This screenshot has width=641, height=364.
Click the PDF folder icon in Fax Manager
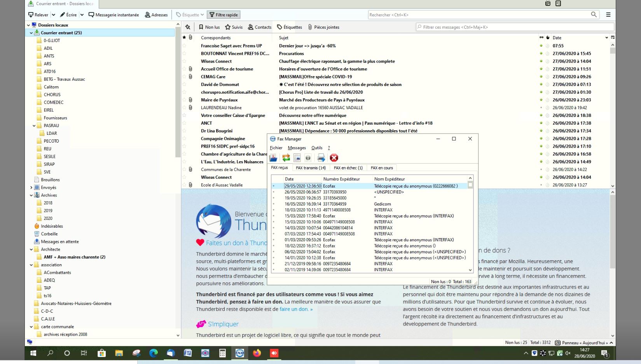pyautogui.click(x=274, y=158)
